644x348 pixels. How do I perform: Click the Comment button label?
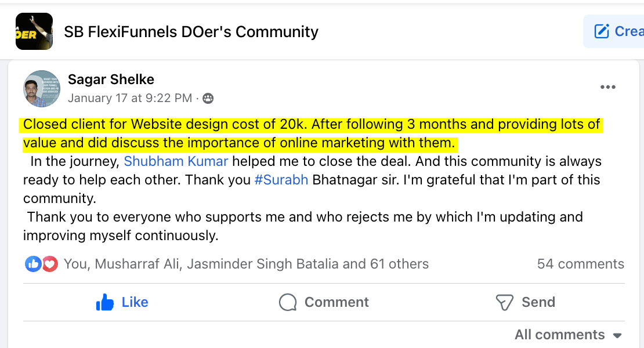pos(337,302)
